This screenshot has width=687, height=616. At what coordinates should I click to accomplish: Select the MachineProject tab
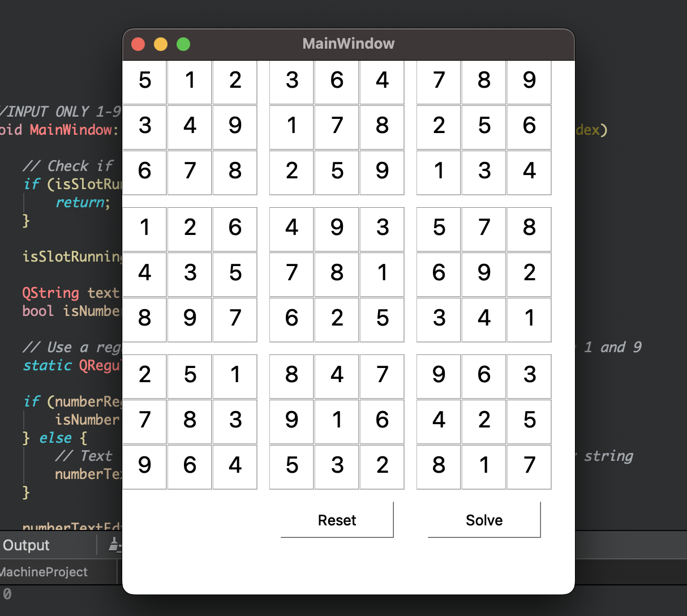[x=44, y=572]
